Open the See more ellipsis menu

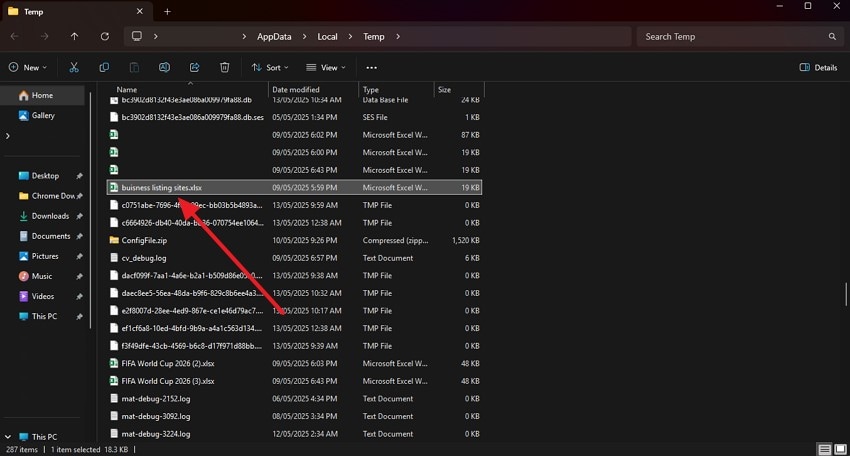pyautogui.click(x=371, y=67)
